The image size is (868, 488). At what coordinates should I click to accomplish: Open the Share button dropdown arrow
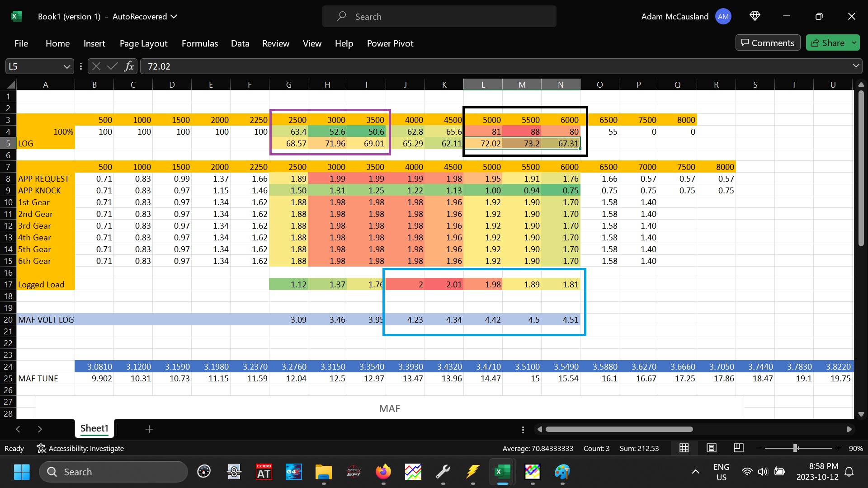click(x=854, y=43)
